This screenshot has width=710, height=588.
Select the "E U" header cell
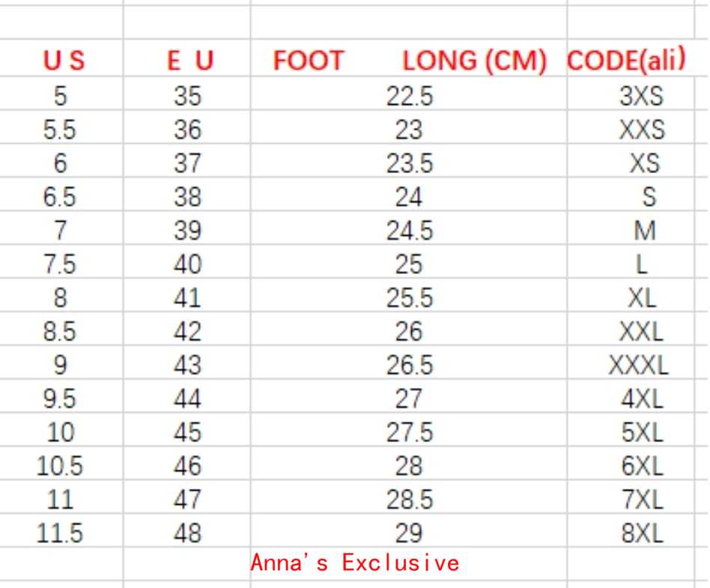187,61
